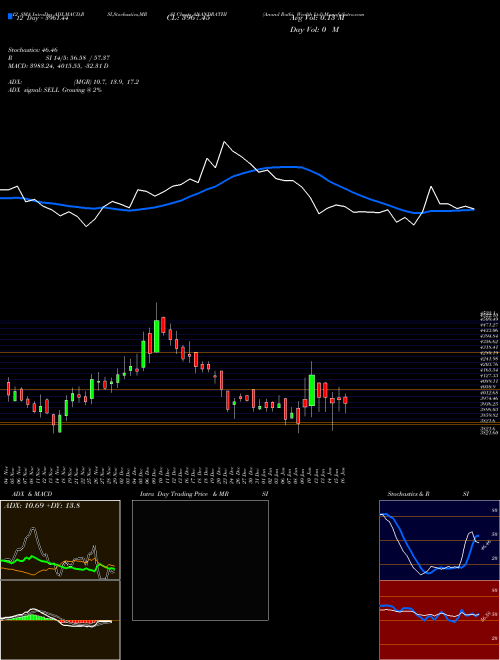Click the MACD values line
The height and width of the screenshot is (660, 500).
coord(58,66)
